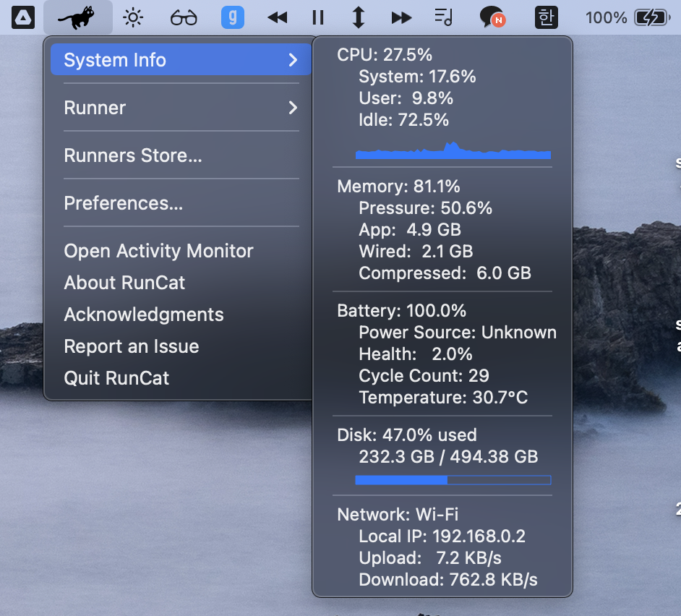The width and height of the screenshot is (681, 616).
Task: Click the 100% battery percentage text
Action: 607,18
